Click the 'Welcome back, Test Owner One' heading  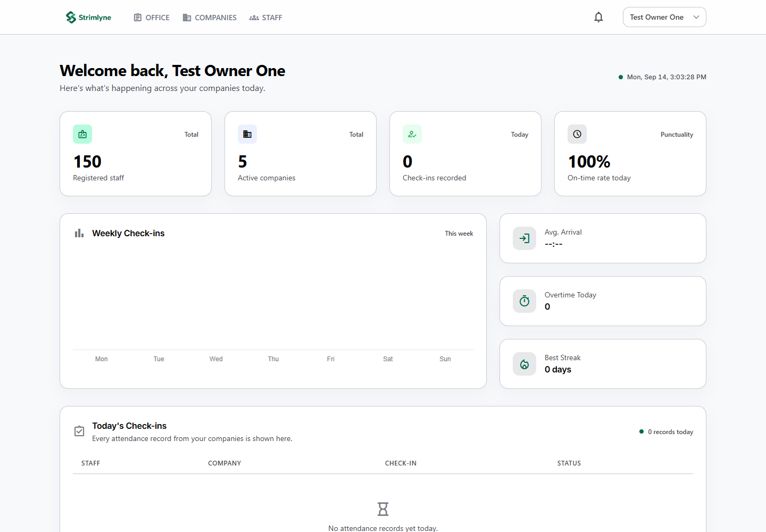coord(172,71)
